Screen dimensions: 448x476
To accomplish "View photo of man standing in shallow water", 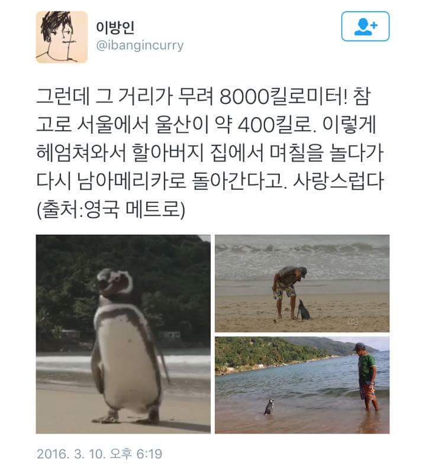I will [302, 385].
